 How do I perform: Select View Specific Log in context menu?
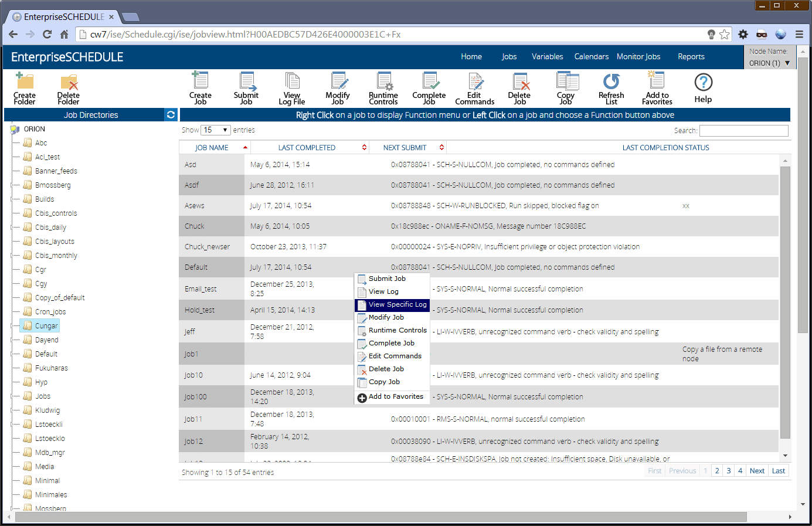[x=392, y=305]
